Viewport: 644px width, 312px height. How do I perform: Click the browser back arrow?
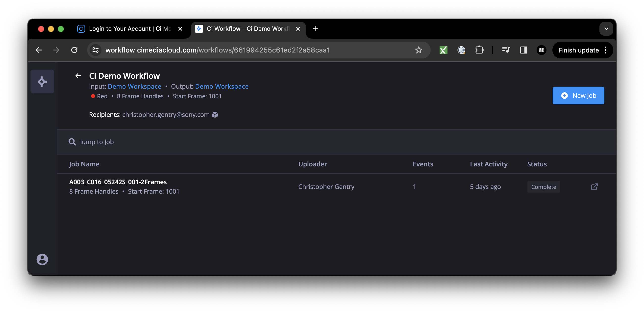tap(39, 50)
